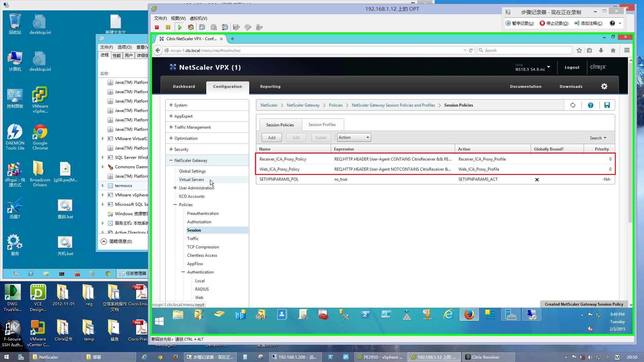Click the Add policy button
The height and width of the screenshot is (362, 644).
[272, 138]
